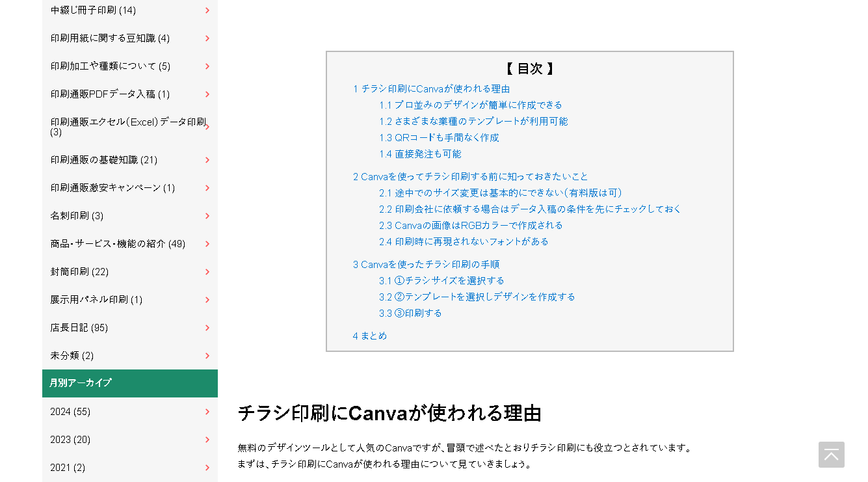Open category 展示用パネル印刷 (1)
Screen dimensions: 868x482
click(130, 300)
